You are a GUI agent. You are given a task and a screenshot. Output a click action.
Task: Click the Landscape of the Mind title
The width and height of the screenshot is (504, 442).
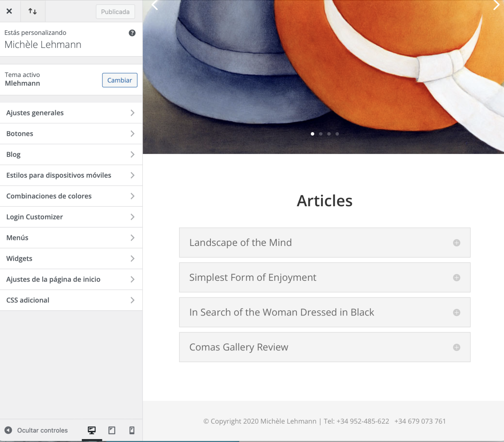point(240,243)
